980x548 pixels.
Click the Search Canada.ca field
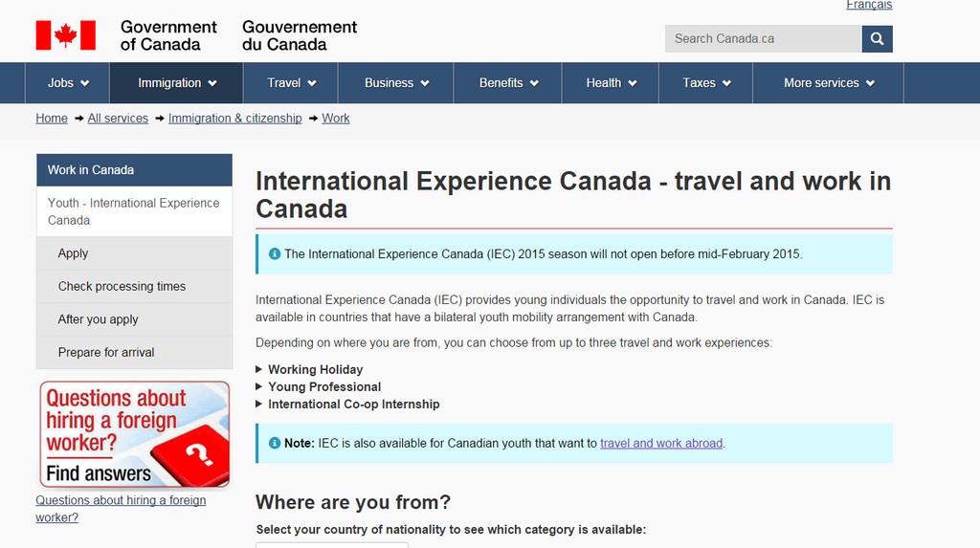(x=763, y=39)
